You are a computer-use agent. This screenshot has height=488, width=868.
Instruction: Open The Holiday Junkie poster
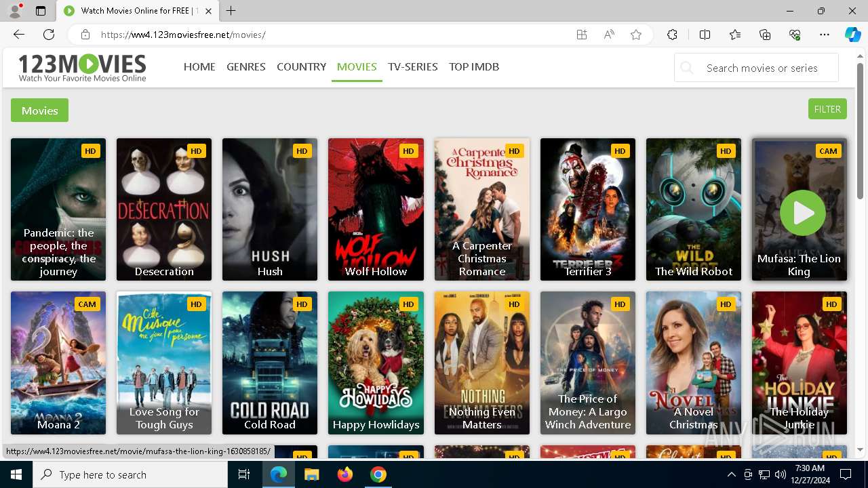point(800,363)
